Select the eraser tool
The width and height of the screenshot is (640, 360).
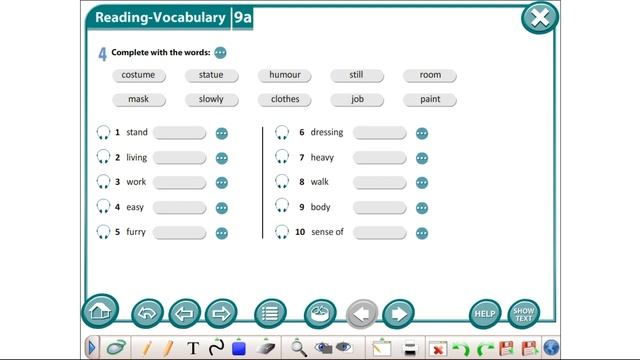pyautogui.click(x=266, y=348)
